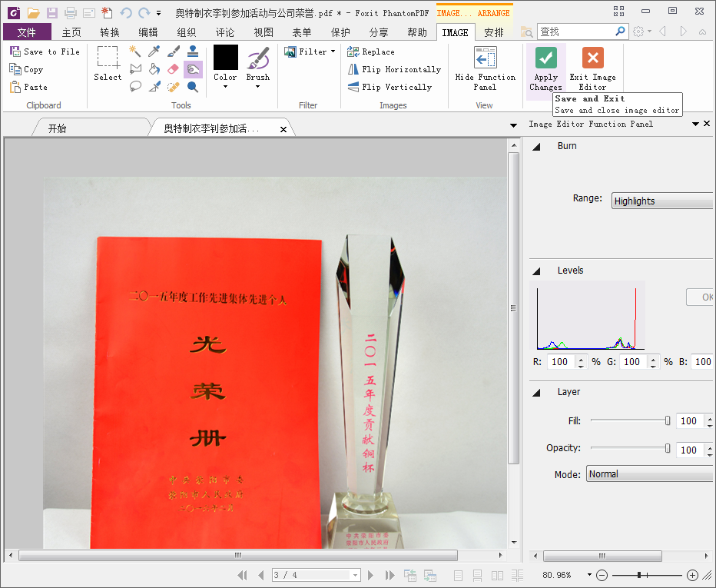Select the Spot Healing bandage tool
The width and height of the screenshot is (716, 588).
pos(174,87)
